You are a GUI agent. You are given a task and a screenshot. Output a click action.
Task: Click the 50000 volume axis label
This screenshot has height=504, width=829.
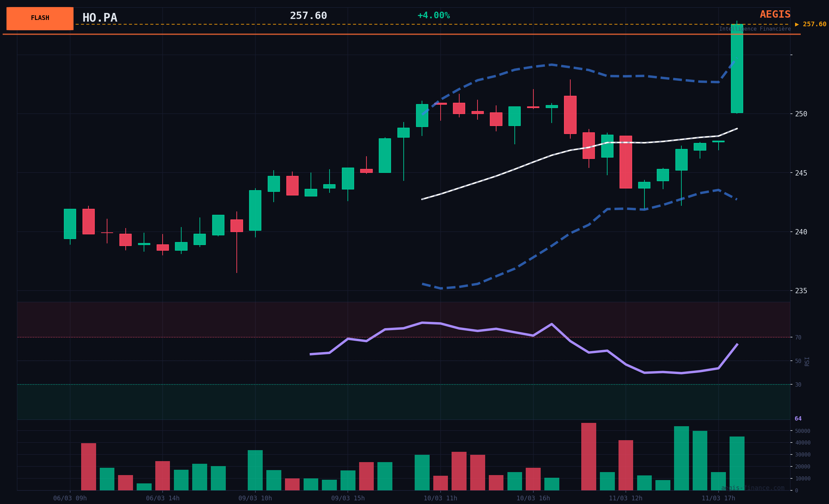802,431
